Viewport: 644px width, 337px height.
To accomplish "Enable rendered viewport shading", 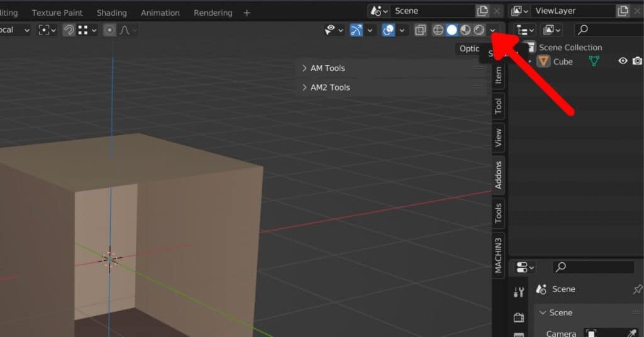I will coord(479,30).
